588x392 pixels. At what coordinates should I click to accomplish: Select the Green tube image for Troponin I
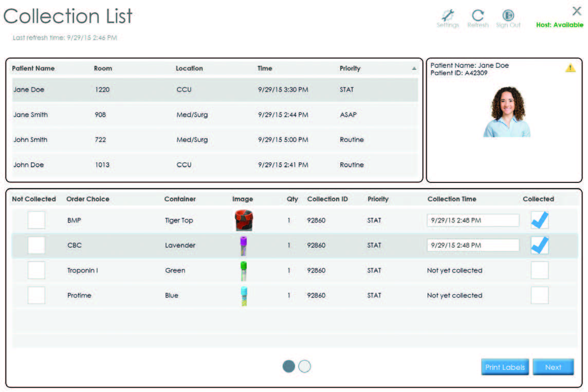click(x=243, y=270)
